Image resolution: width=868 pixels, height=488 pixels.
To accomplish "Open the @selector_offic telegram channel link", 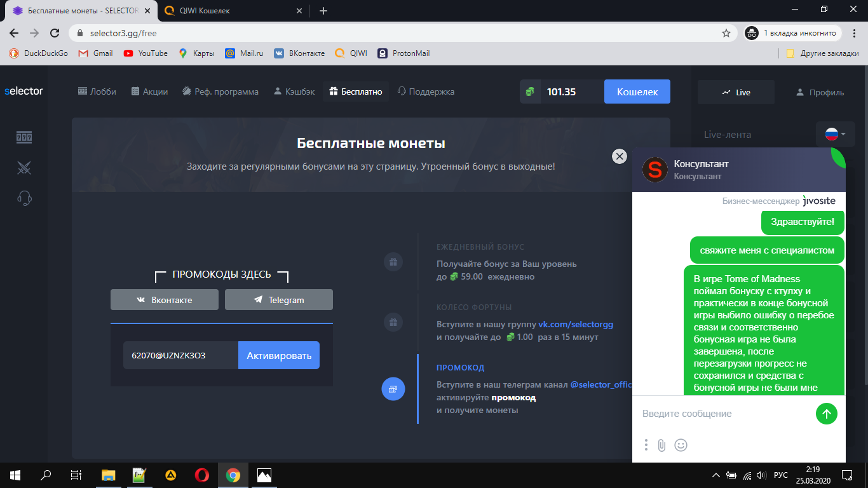I will coord(601,385).
